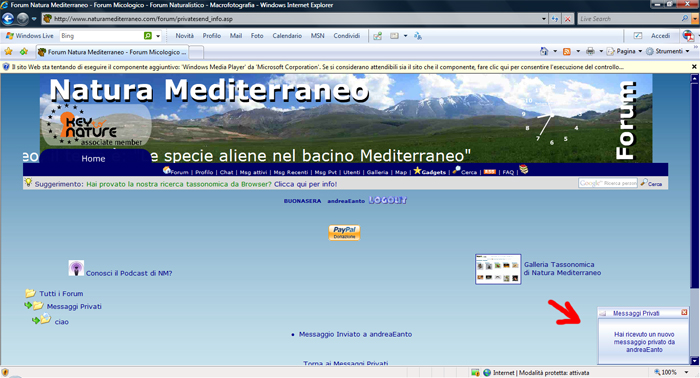The image size is (700, 378).
Task: Open Galleria in the forum menu
Action: tap(377, 172)
